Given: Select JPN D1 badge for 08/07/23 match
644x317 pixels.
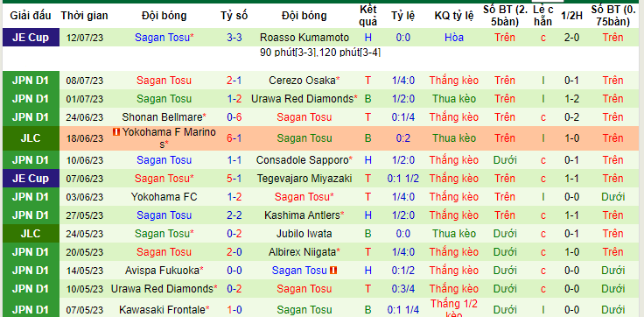Looking at the screenshot, I should 31,81.
